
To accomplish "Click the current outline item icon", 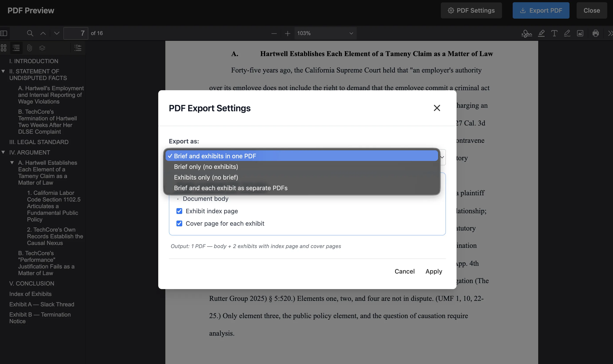I will (78, 48).
